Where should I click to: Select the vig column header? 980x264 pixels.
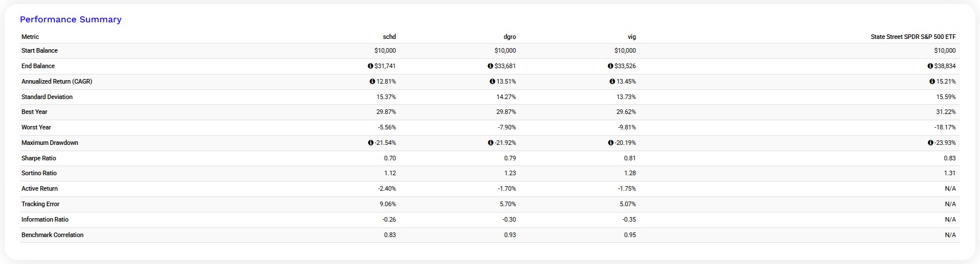click(632, 37)
